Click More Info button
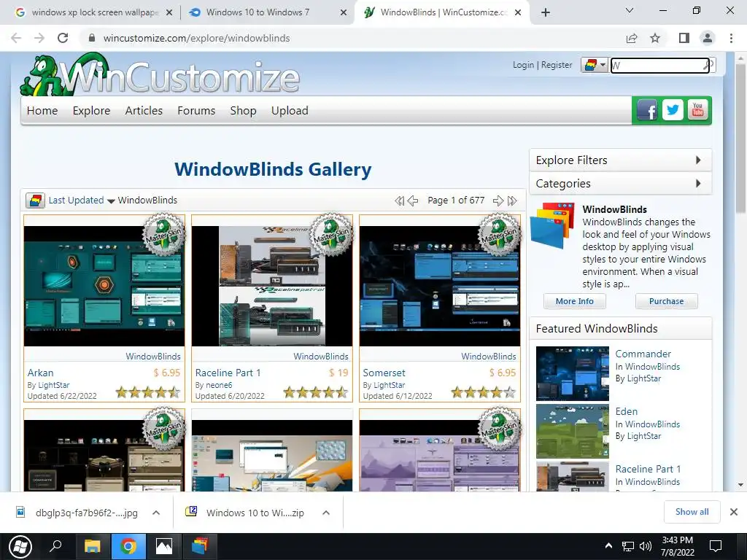The width and height of the screenshot is (747, 560). [x=575, y=301]
